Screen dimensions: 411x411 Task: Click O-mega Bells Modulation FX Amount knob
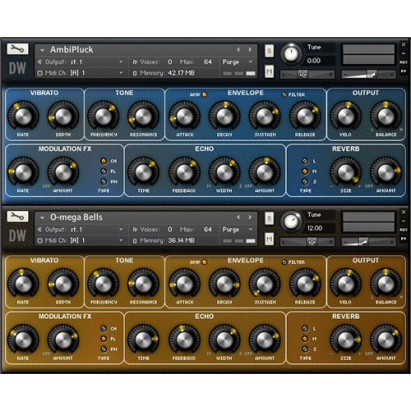63,340
